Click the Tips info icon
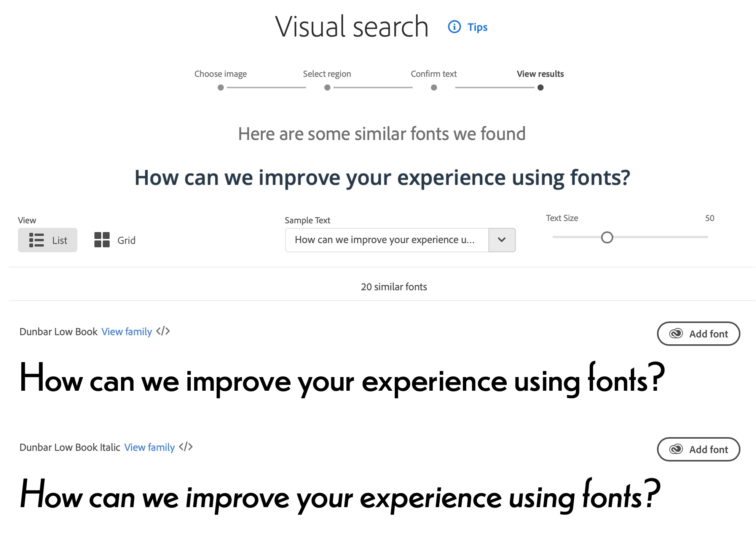This screenshot has height=541, width=756. tap(454, 27)
